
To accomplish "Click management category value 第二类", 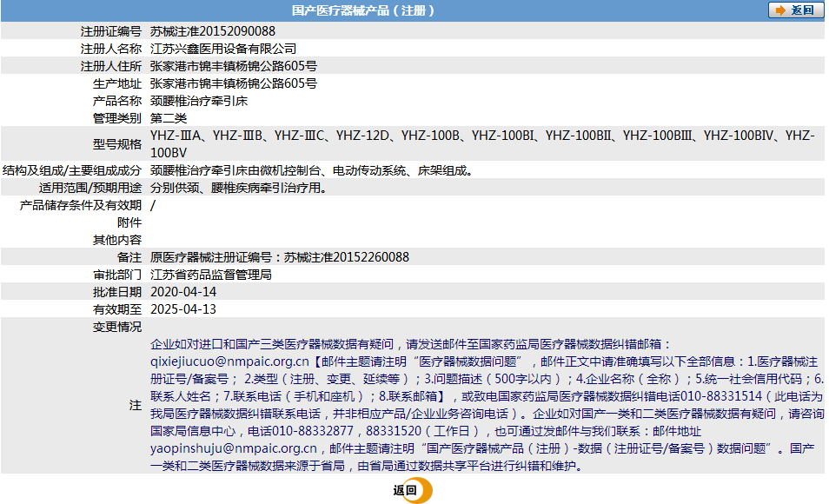I will [x=169, y=118].
